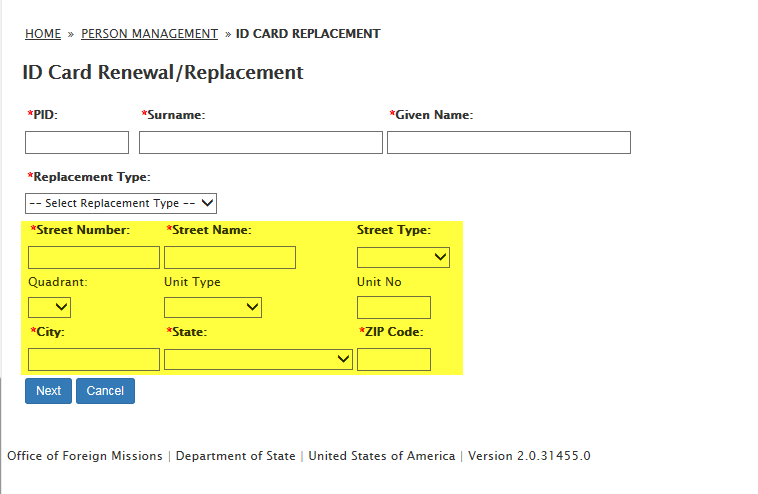This screenshot has width=758, height=494.
Task: Click the Cancel button
Action: coord(105,391)
